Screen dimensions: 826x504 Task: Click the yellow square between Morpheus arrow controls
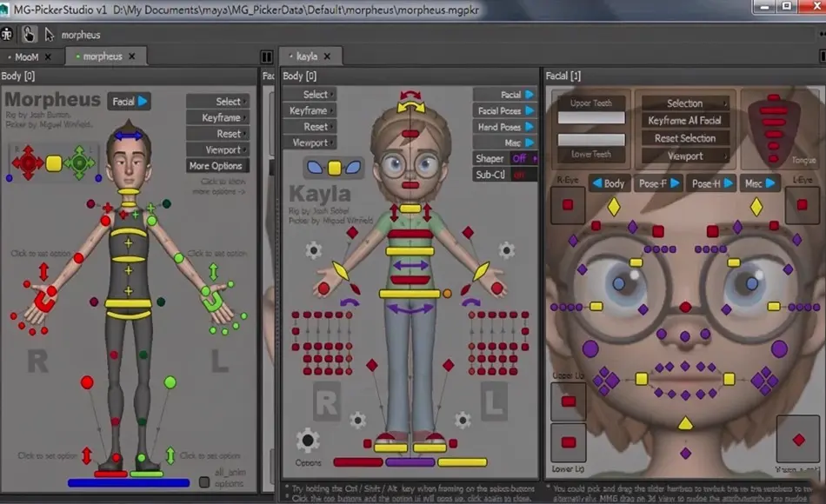pos(54,163)
